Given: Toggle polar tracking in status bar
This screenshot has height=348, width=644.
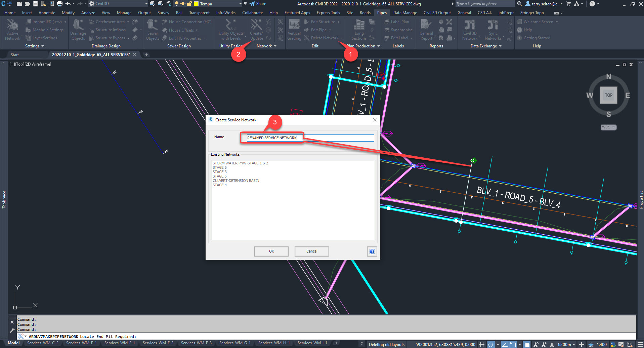Looking at the screenshot, I should 491,344.
